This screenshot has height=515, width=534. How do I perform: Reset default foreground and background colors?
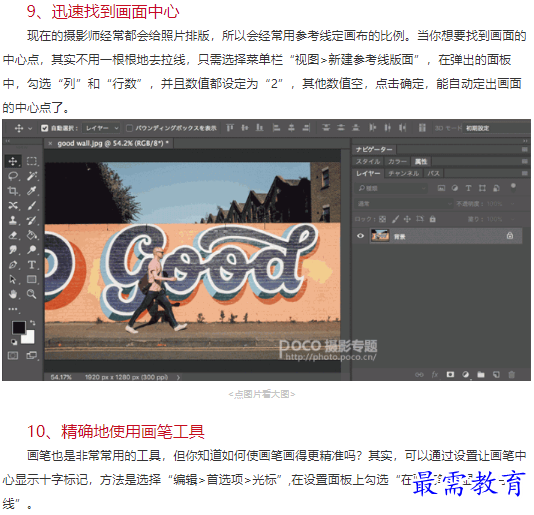tap(14, 342)
